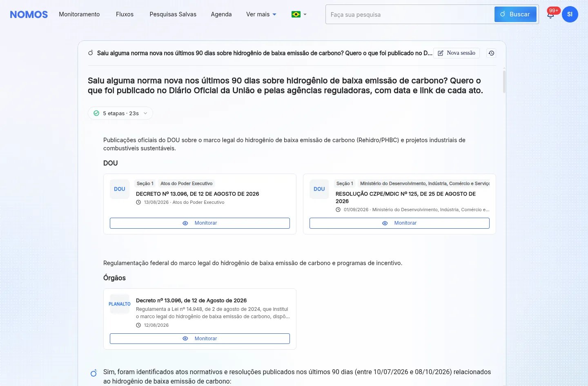Open the notifications bell
Image resolution: width=588 pixels, height=386 pixels.
[x=550, y=15]
